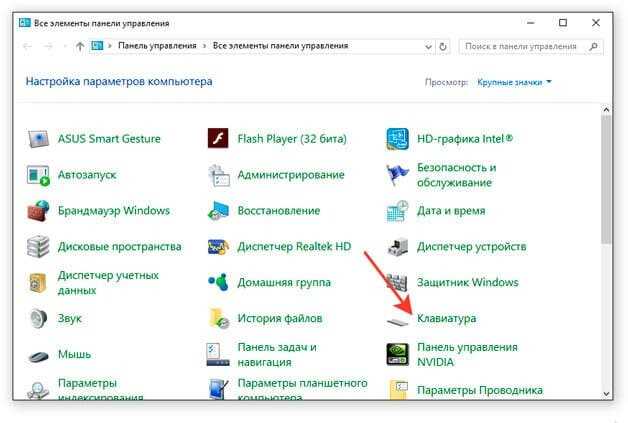Screen dimensions: 628x423
Task: Click the search magnifier icon
Action: click(x=594, y=46)
